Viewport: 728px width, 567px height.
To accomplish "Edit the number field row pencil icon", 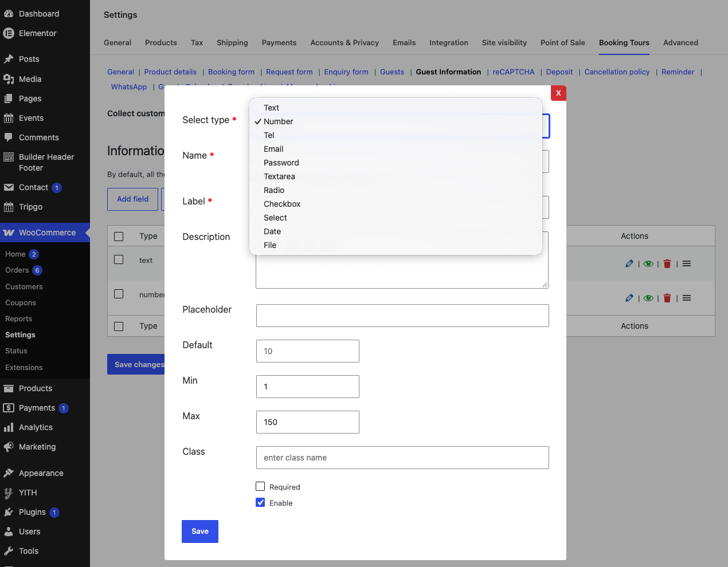I will (x=629, y=298).
